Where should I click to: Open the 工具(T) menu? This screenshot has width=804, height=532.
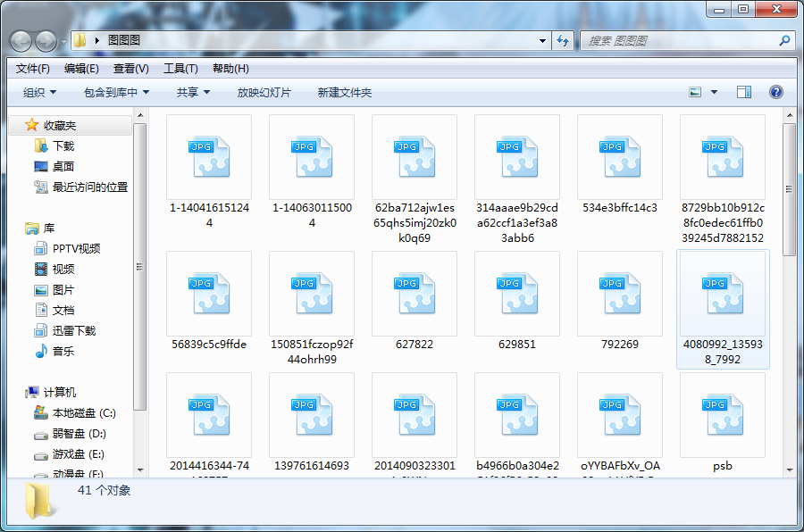(x=180, y=69)
